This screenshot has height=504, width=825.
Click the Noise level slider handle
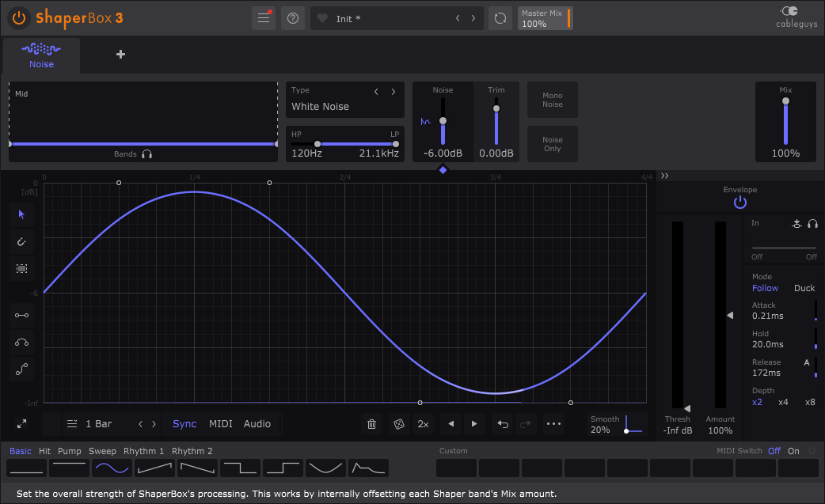(x=443, y=120)
